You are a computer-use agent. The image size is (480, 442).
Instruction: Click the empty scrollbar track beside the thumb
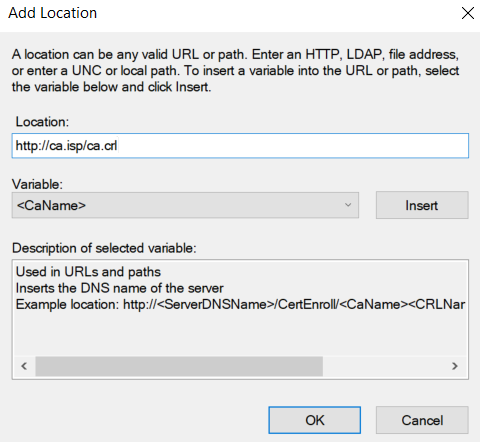coord(383,366)
